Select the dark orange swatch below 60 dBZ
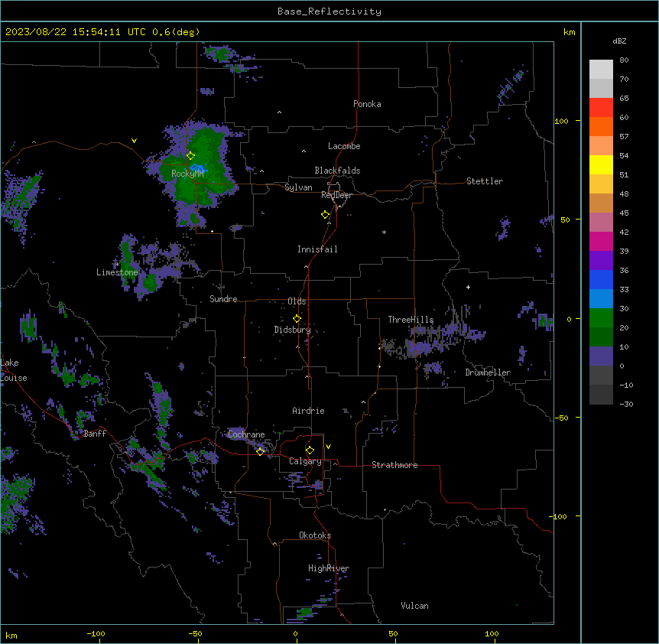 601,126
